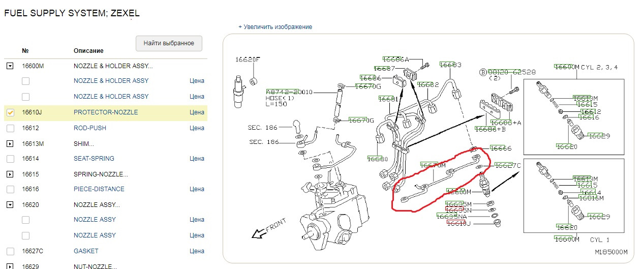Screen dimensions: 644x269
Task: Show Цена for SEAT-SPRING row
Action: coord(197,159)
